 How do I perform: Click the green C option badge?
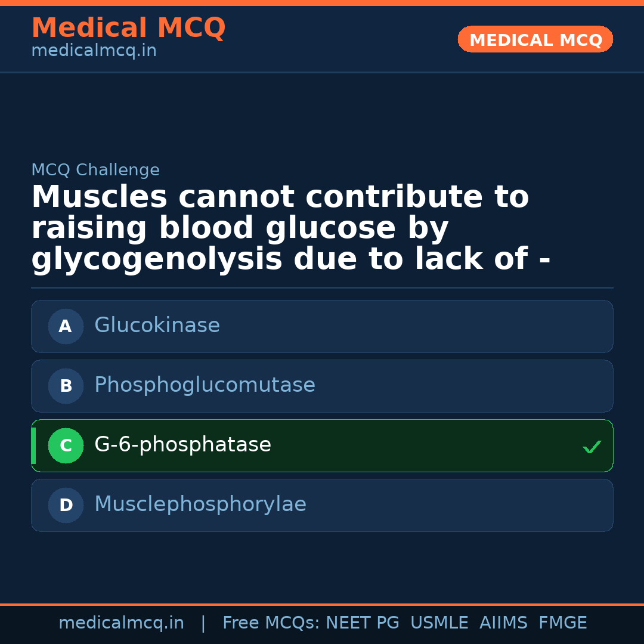(x=66, y=445)
